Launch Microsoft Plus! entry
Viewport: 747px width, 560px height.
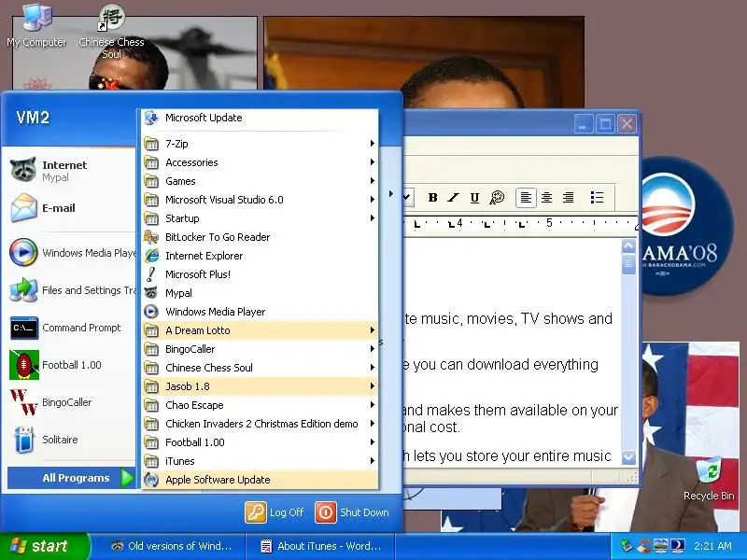[x=261, y=274]
